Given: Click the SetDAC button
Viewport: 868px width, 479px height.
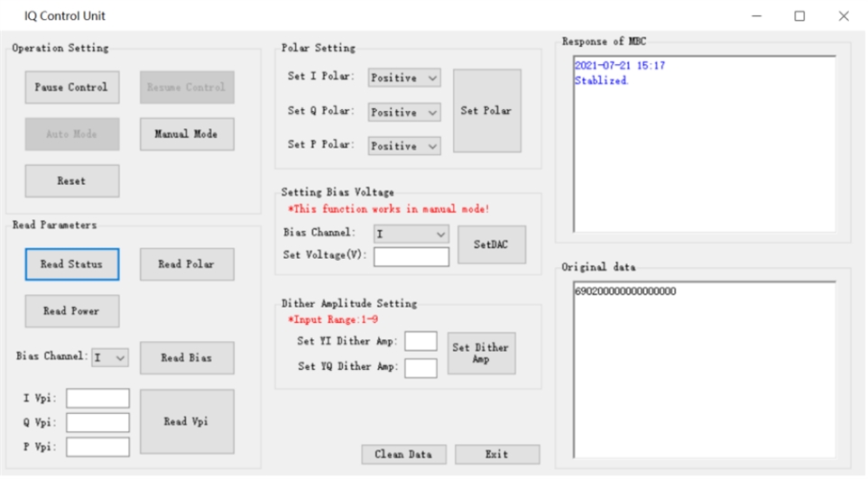Looking at the screenshot, I should point(491,244).
